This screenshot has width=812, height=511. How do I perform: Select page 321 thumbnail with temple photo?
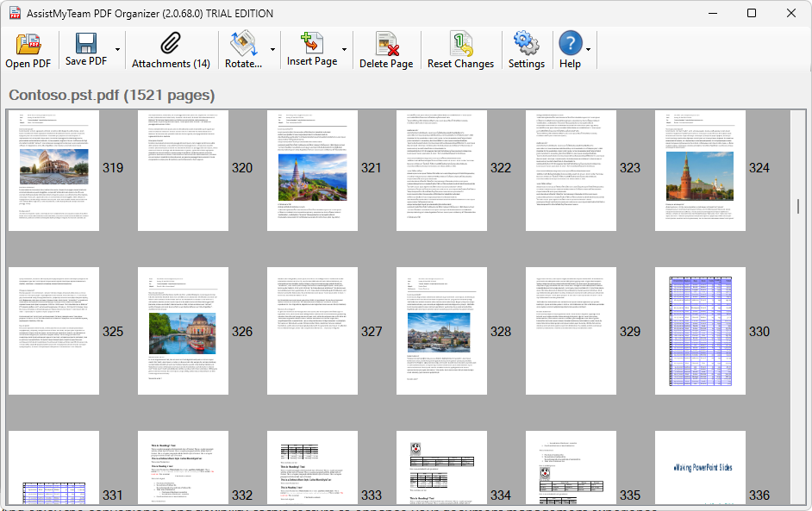pyautogui.click(x=312, y=170)
